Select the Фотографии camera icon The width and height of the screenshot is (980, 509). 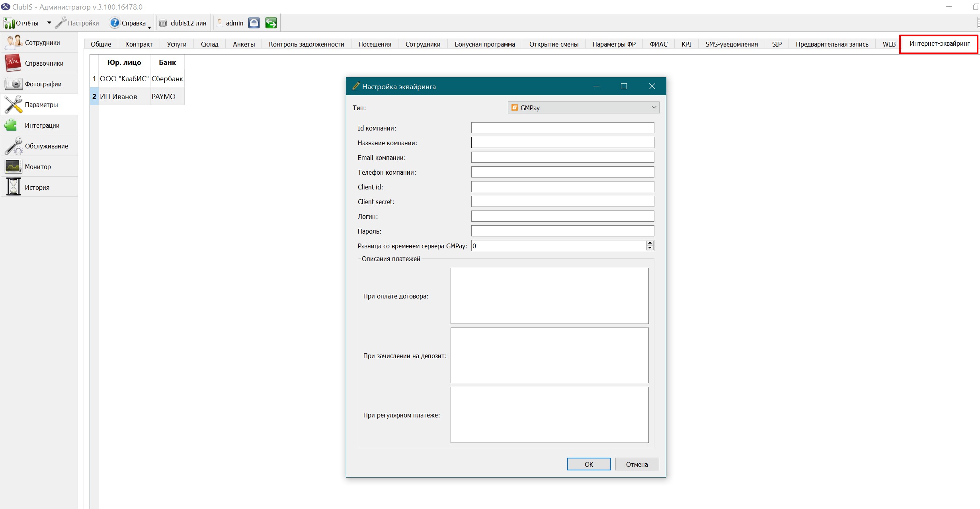tap(13, 84)
